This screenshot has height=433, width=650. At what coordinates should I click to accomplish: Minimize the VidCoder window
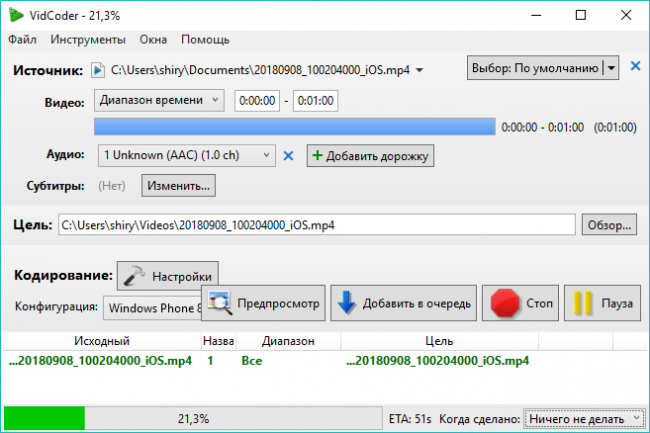coord(536,15)
